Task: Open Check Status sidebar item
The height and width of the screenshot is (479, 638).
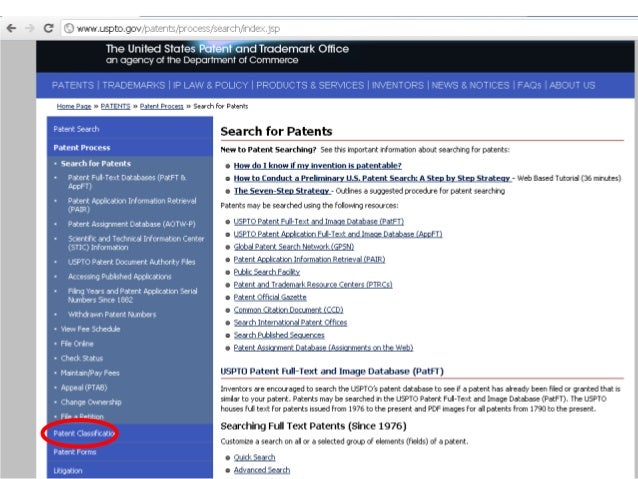Action: (x=82, y=358)
